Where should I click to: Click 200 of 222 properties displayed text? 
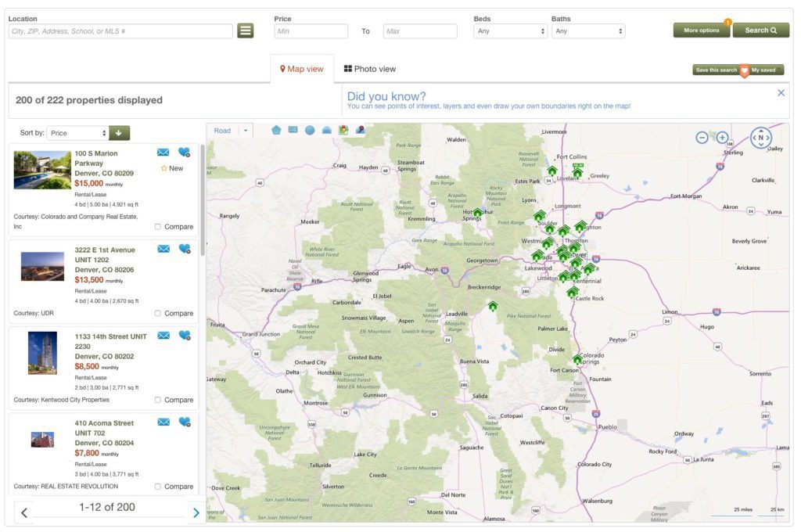click(x=89, y=100)
